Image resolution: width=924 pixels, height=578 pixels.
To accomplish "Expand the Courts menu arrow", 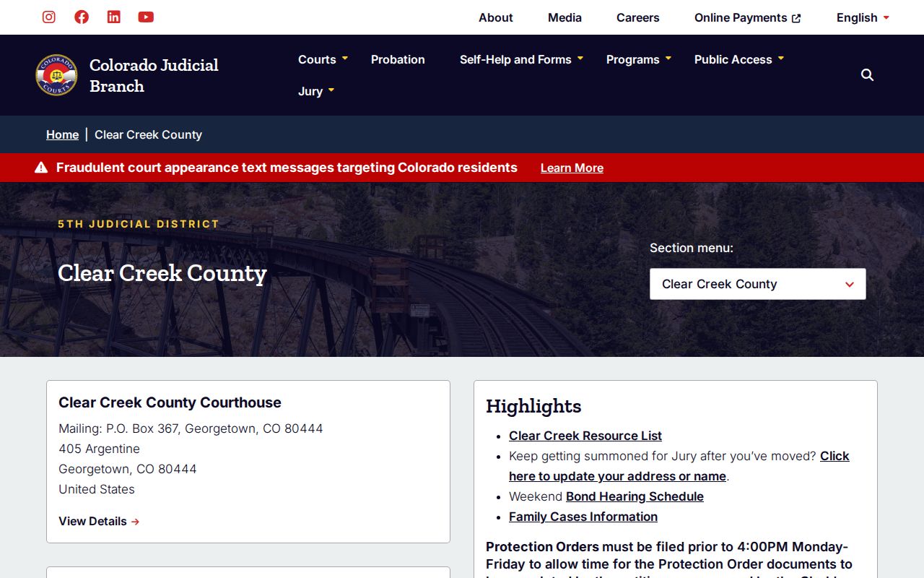I will 345,58.
